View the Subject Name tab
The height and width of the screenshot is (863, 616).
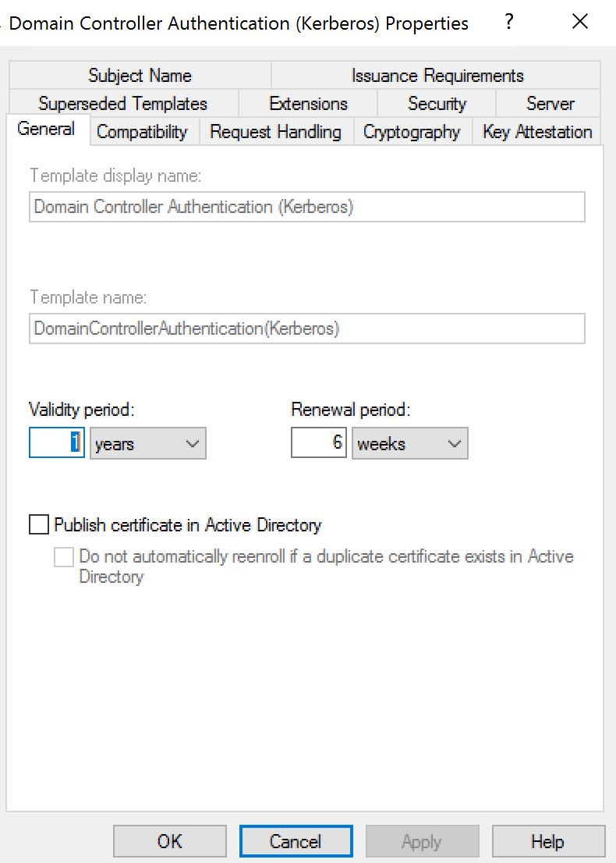[x=140, y=76]
